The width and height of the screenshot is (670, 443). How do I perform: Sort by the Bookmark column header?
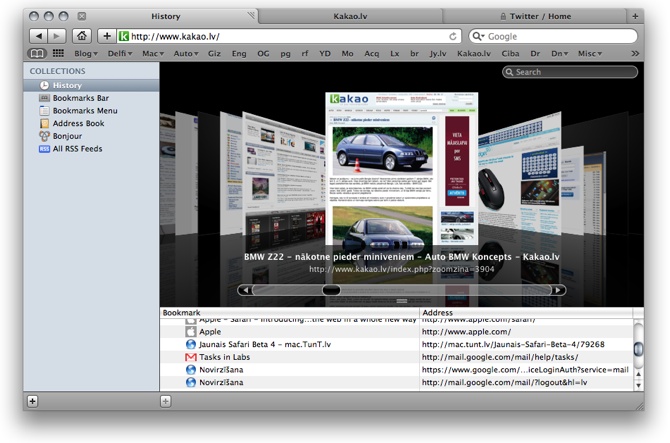coord(290,313)
